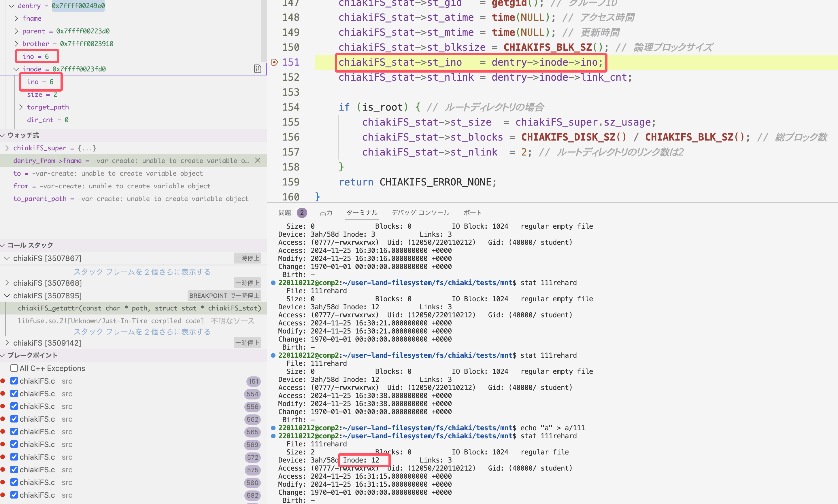The width and height of the screenshot is (838, 504).
Task: Click the variables panel scrollbar
Action: (x=264, y=31)
